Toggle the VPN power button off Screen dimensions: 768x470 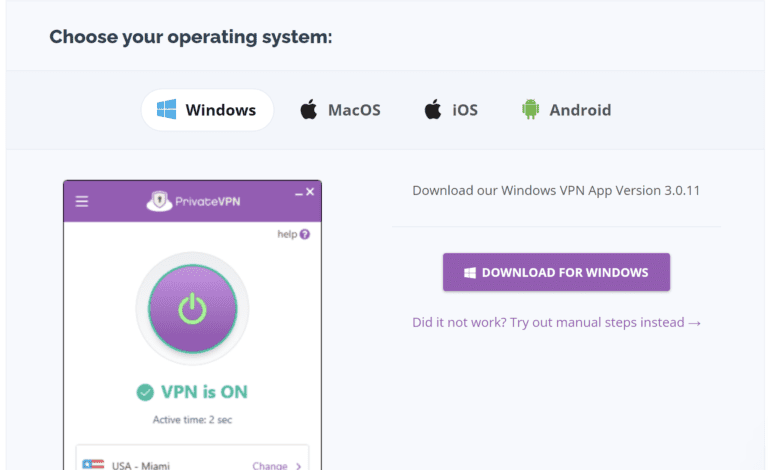tap(192, 309)
